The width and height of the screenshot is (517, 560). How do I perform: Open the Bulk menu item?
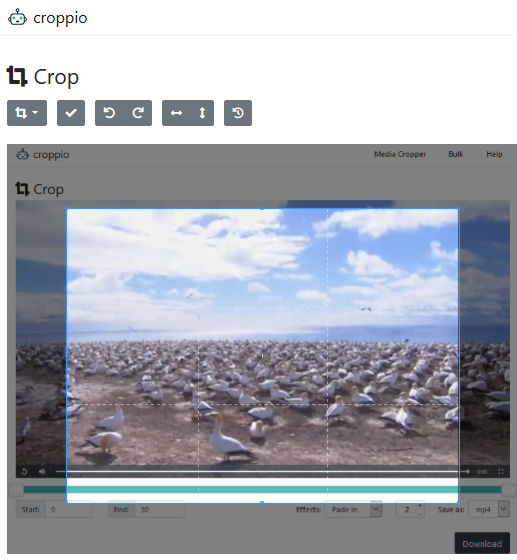coord(456,154)
